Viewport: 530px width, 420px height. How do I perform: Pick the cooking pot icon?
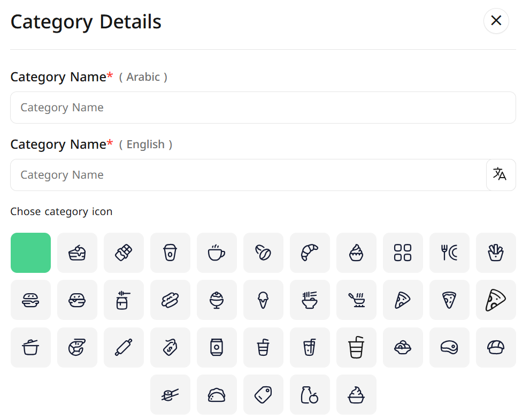click(x=30, y=347)
